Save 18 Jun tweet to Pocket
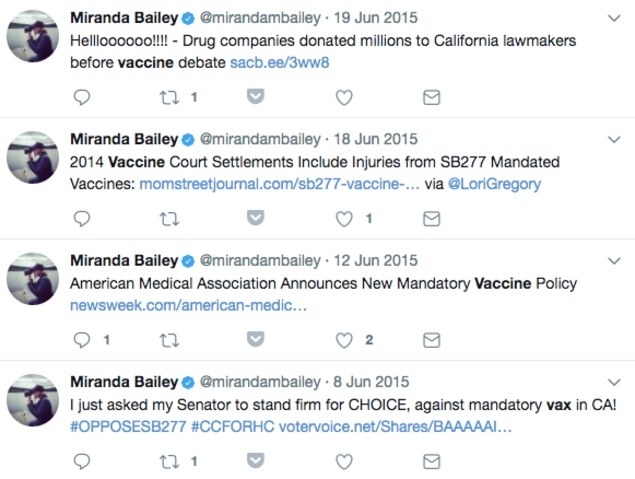Viewport: 635px width, 479px height. (256, 218)
